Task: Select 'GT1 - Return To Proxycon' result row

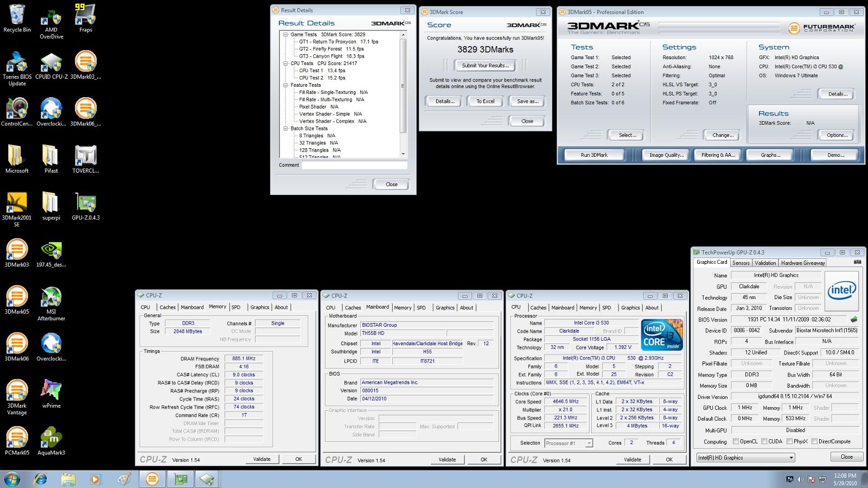Action: point(339,42)
